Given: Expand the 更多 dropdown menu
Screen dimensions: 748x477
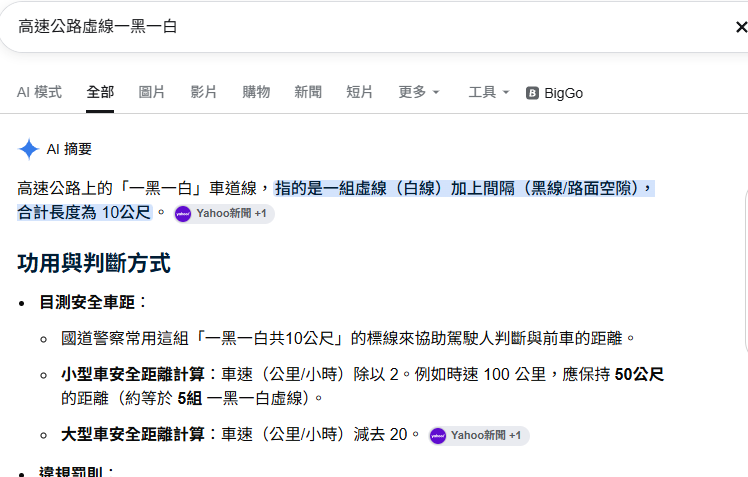Looking at the screenshot, I should point(419,92).
